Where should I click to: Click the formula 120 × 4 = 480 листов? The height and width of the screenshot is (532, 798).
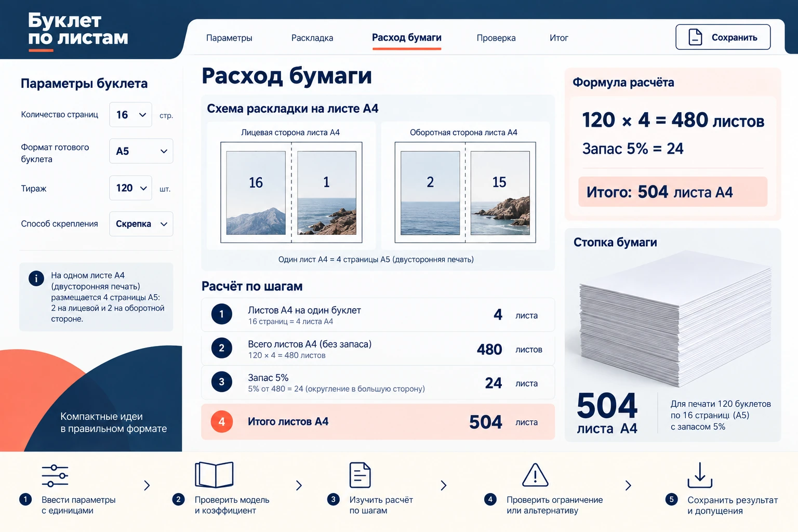pyautogui.click(x=673, y=121)
